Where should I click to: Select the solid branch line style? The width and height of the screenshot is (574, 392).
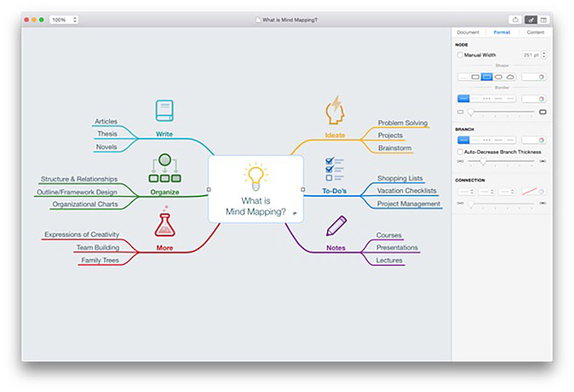pyautogui.click(x=464, y=140)
